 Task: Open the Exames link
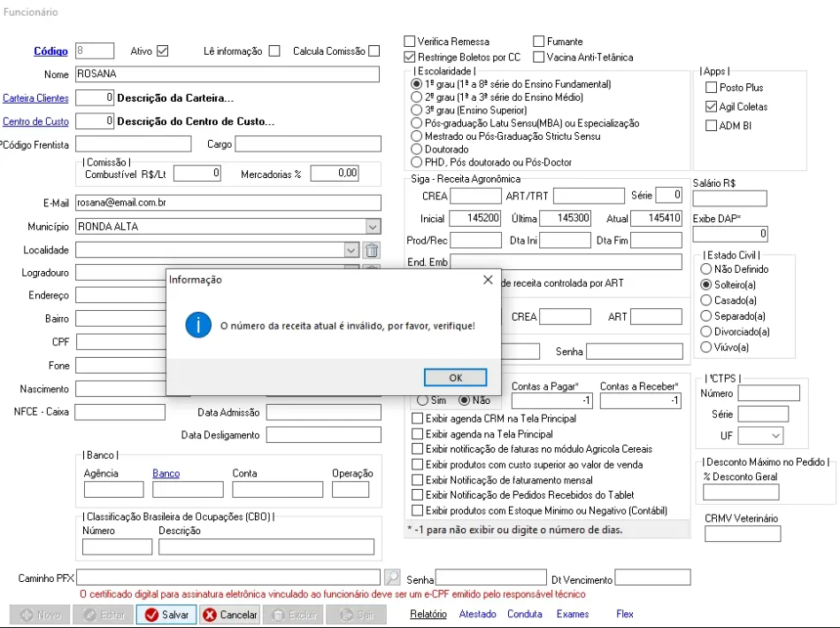pos(573,614)
